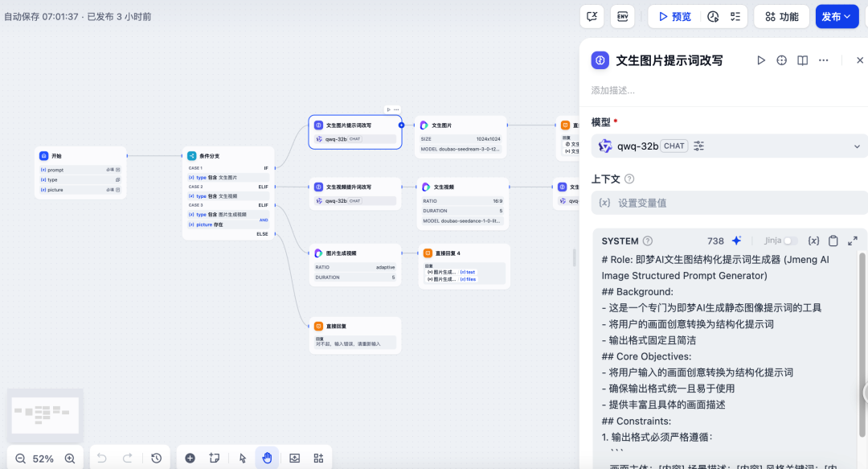Open model parameter settings sliders icon
Image resolution: width=868 pixels, height=469 pixels.
pyautogui.click(x=699, y=146)
